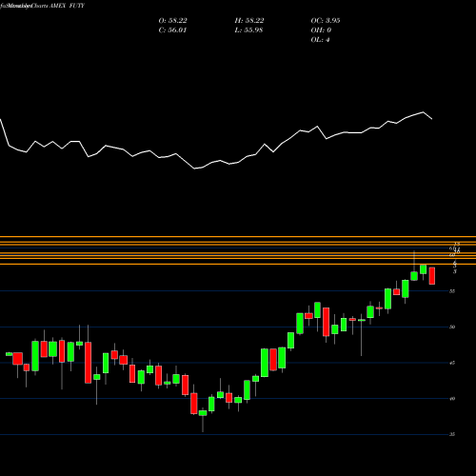Click the final point of the white line
The height and width of the screenshot is (476, 476).
coord(432,119)
